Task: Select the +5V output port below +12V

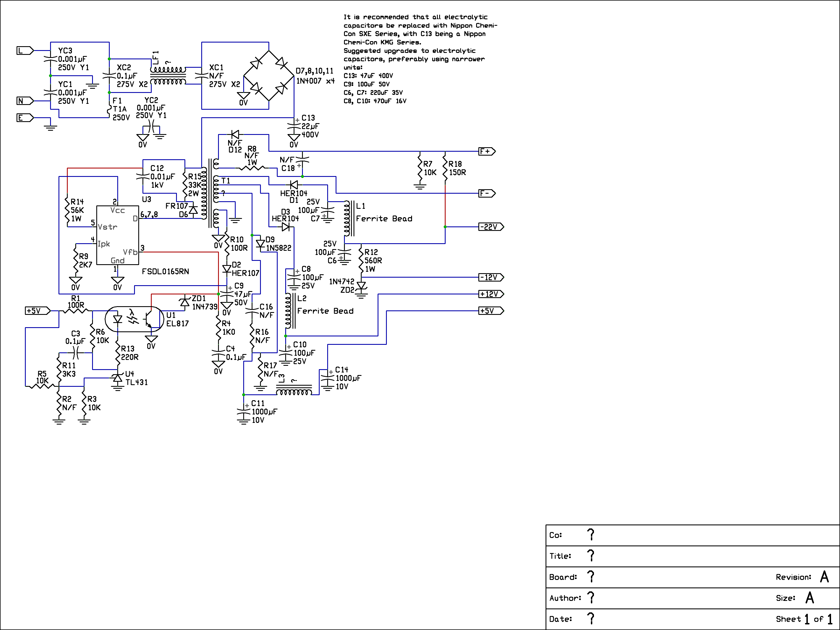Action: click(492, 311)
